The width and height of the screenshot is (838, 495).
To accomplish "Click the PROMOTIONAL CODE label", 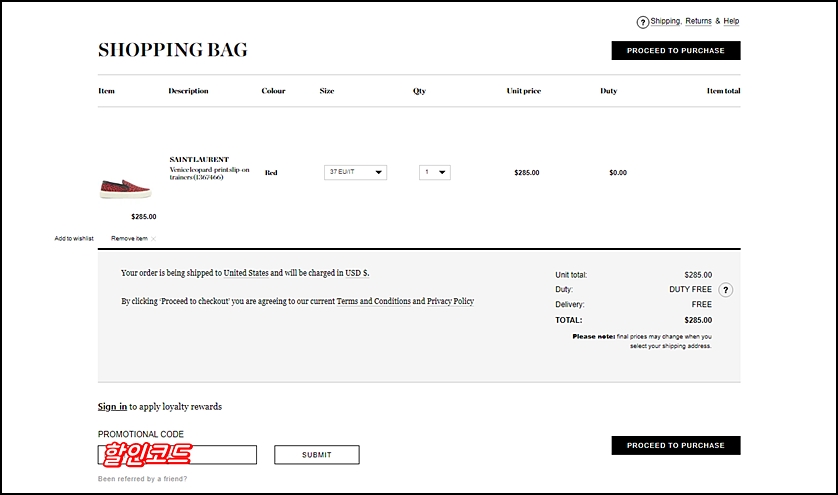I will point(141,434).
